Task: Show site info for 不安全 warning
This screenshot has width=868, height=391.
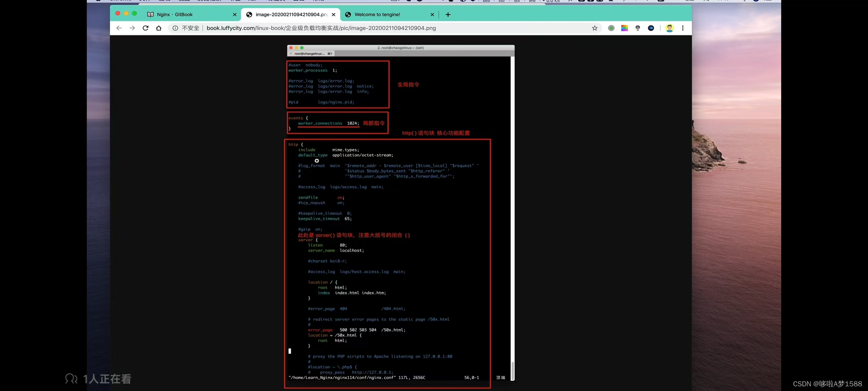Action: click(x=175, y=28)
